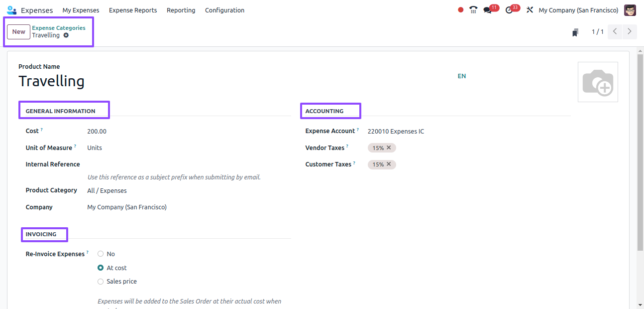This screenshot has height=309, width=644.
Task: Open the Expense Reports menu
Action: coord(133,10)
